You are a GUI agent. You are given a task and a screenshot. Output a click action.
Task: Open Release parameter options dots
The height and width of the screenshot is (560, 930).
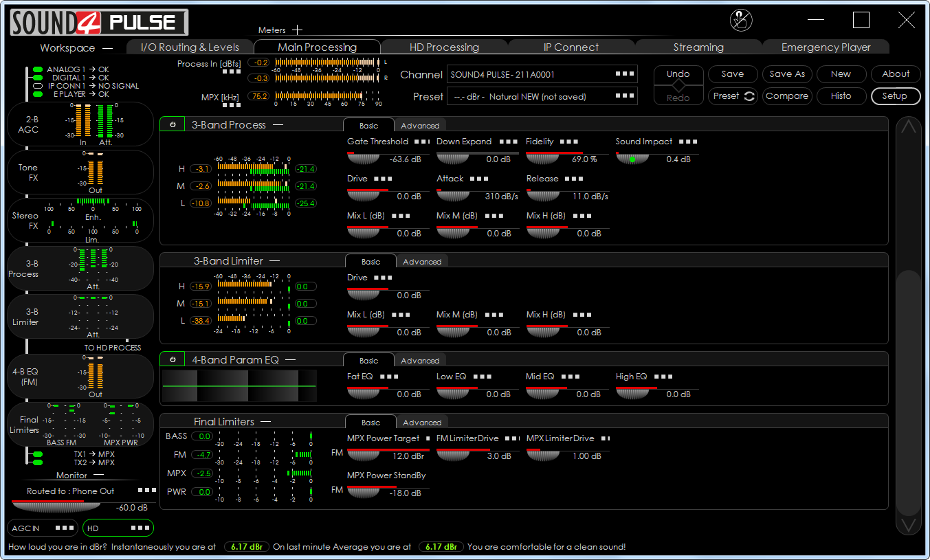[574, 179]
